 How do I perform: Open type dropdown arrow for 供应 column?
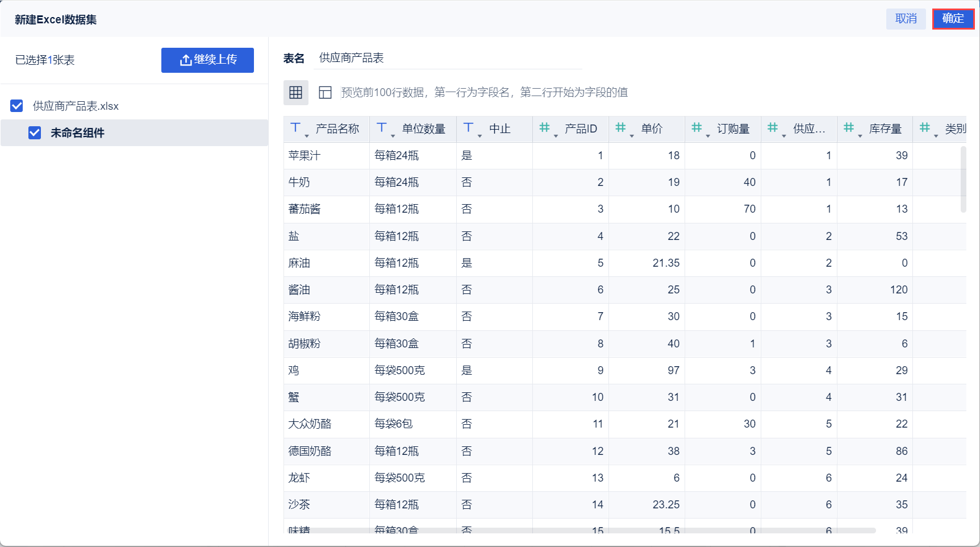click(x=784, y=136)
